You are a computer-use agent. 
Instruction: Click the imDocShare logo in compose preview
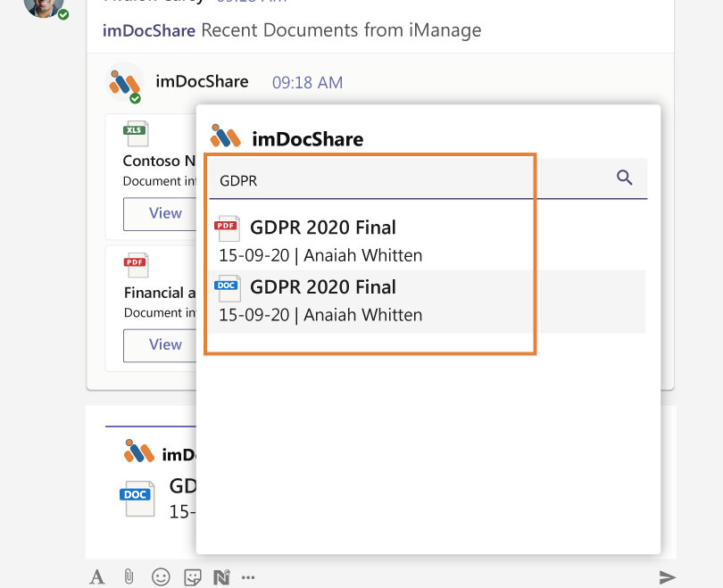138,451
